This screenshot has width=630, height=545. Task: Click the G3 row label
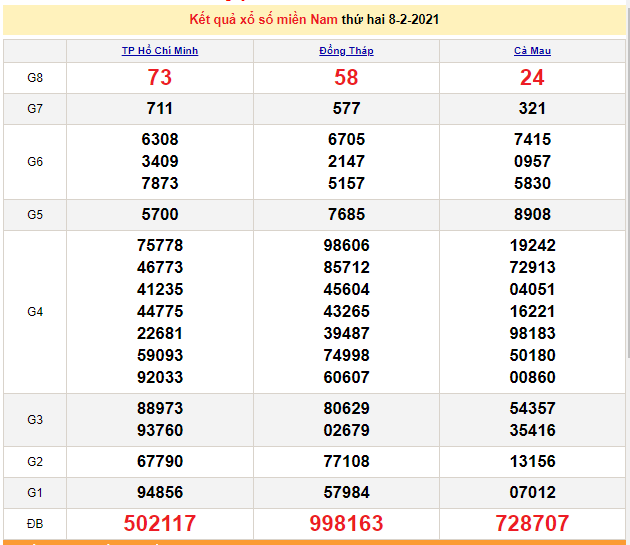(x=35, y=419)
